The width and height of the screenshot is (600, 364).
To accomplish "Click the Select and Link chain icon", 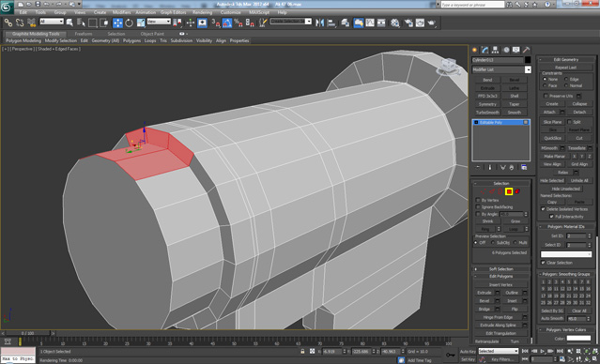I will (x=8, y=23).
